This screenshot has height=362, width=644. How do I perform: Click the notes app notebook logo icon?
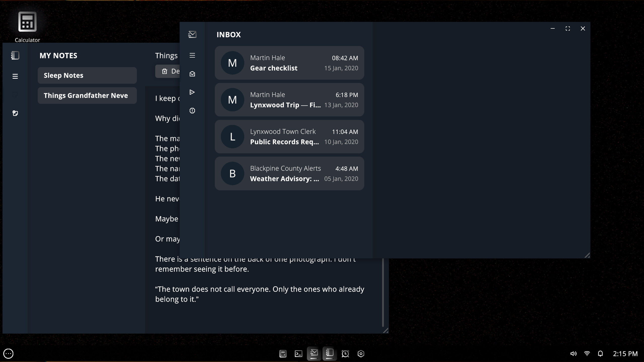pos(15,55)
